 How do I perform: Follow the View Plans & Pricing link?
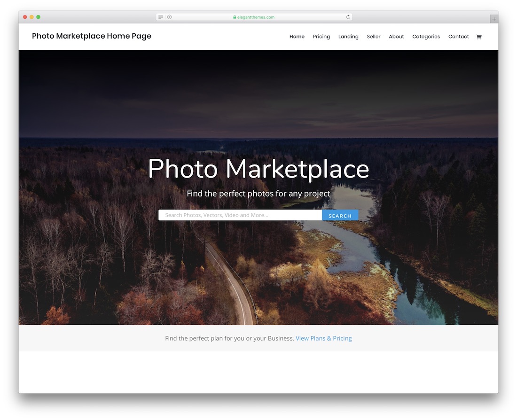pyautogui.click(x=323, y=338)
